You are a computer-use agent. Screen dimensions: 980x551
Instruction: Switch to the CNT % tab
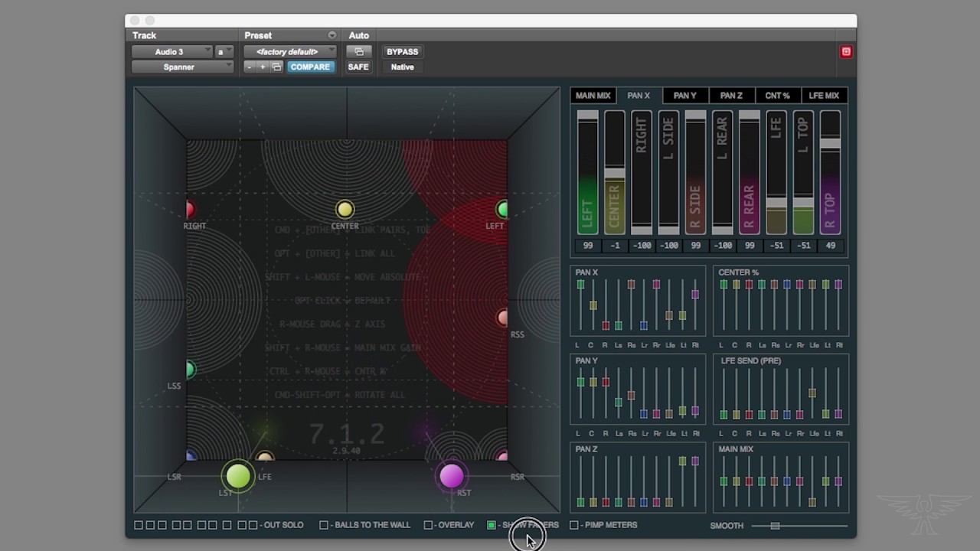(x=777, y=96)
